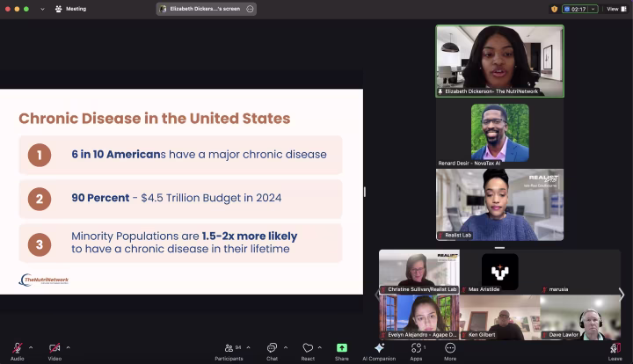The width and height of the screenshot is (633, 364).
Task: Select Elizabeth Dickerson's video tile
Action: [x=499, y=61]
